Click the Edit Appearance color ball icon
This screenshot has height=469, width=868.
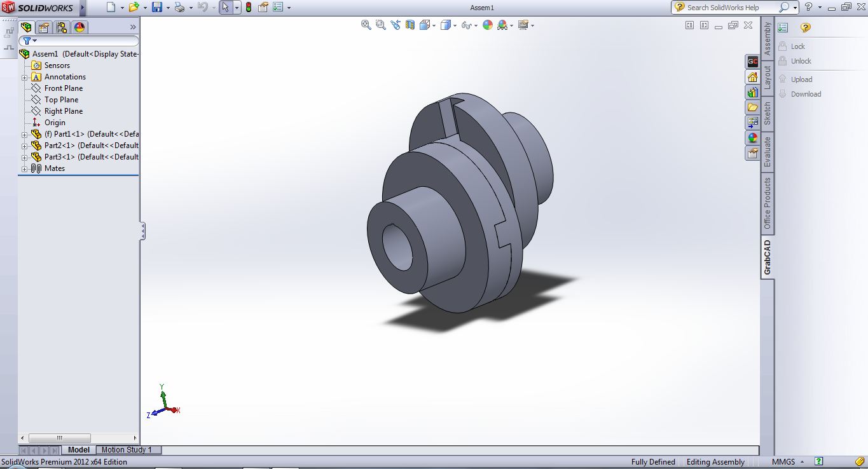tap(488, 25)
